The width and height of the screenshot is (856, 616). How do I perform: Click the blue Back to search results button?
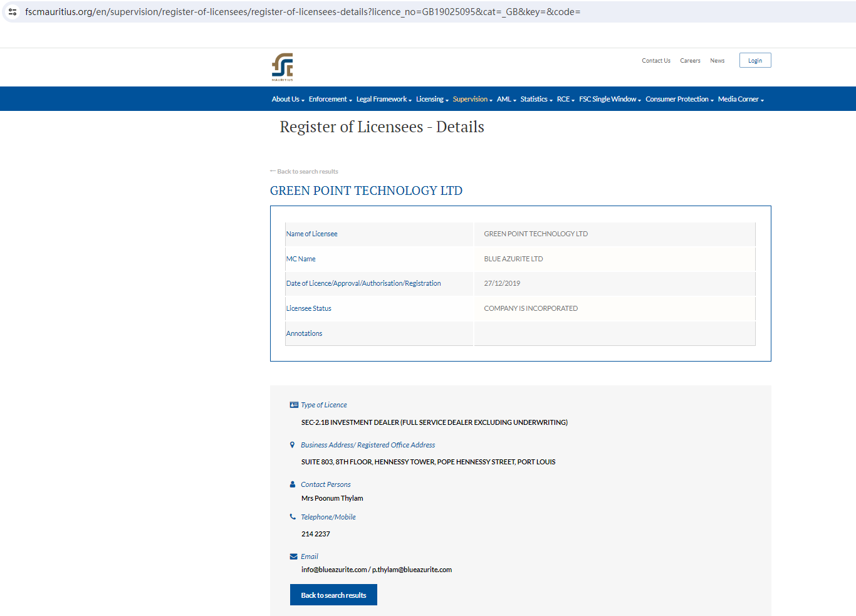coord(333,595)
